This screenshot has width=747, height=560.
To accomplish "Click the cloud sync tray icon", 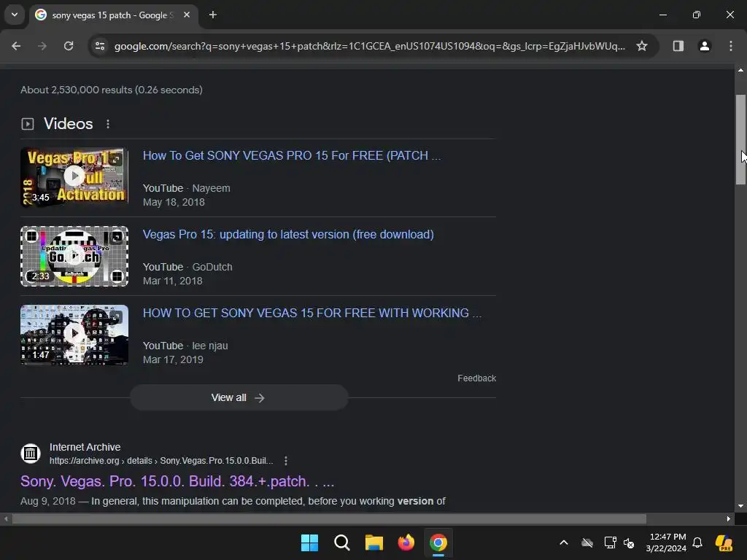I will click(587, 542).
